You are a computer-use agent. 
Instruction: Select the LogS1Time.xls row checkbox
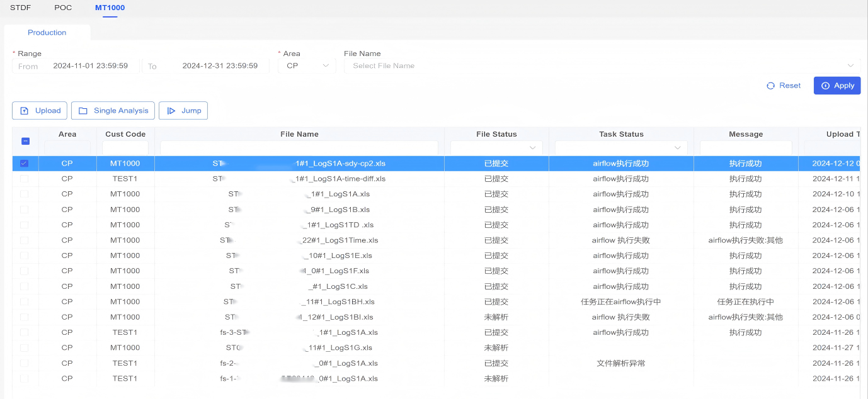(25, 240)
